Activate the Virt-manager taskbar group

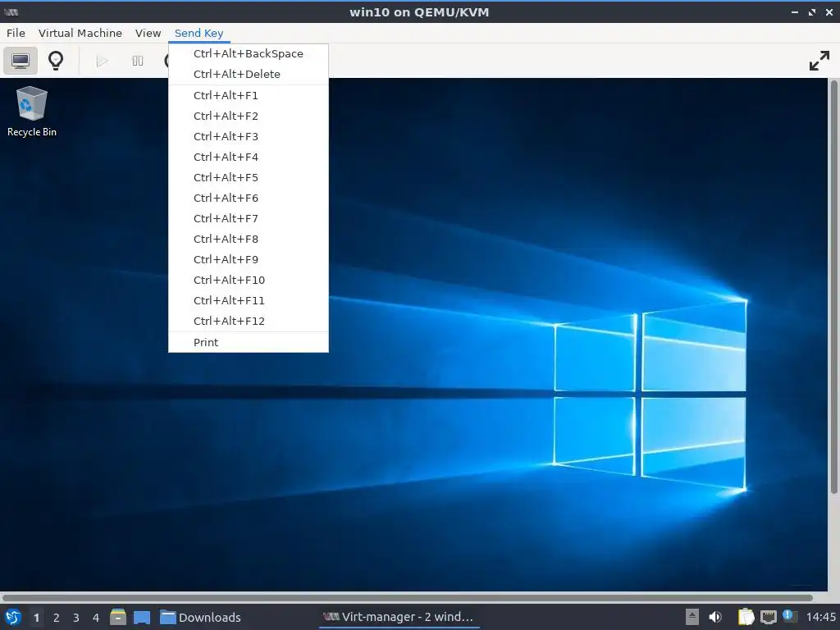(x=399, y=617)
